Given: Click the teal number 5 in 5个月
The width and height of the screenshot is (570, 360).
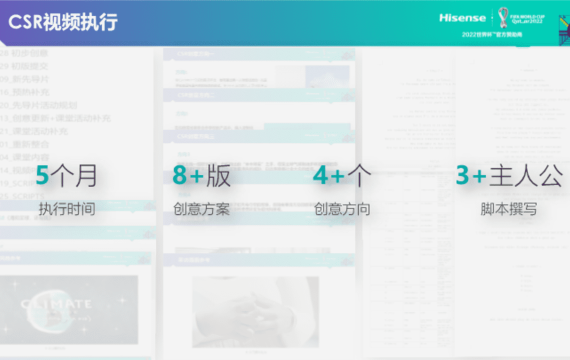Looking at the screenshot, I should [x=42, y=175].
